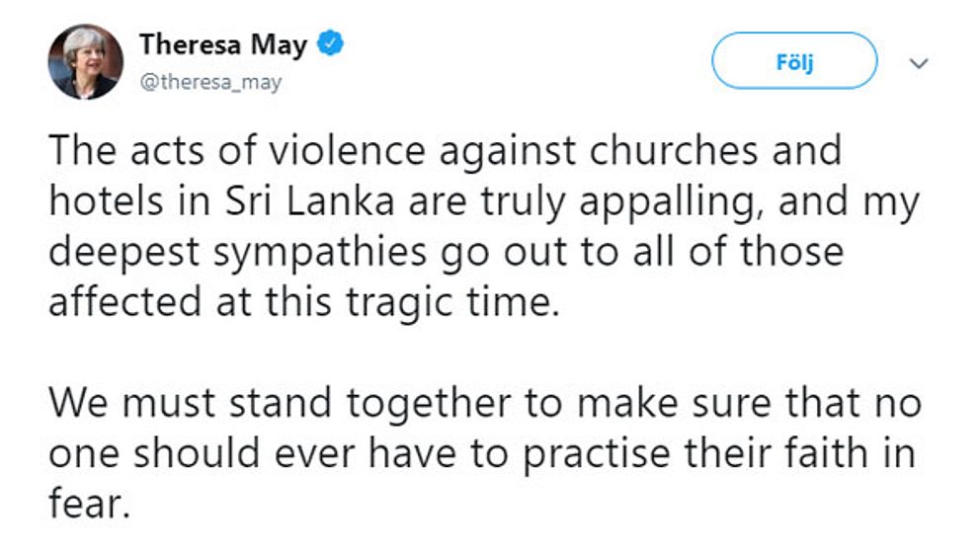Open the Theresa May display name
The width and height of the screenshot is (980, 551).
point(223,44)
